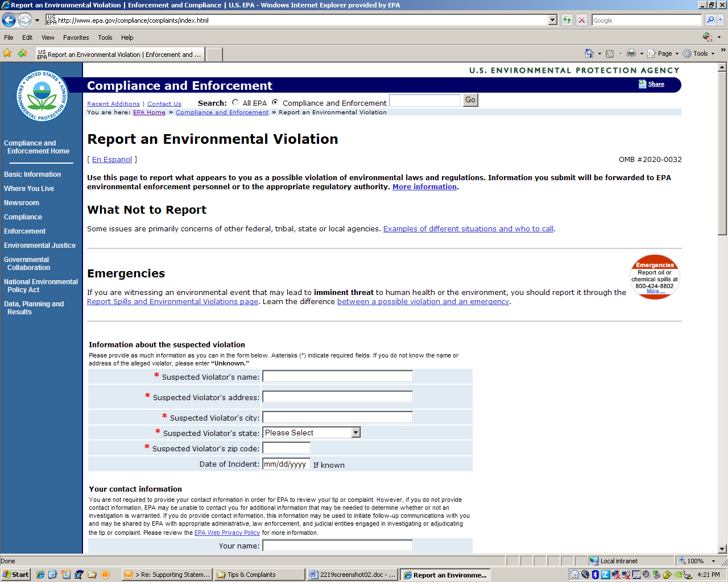Open Examples of different situations link
Image resolution: width=728 pixels, height=582 pixels.
tap(468, 229)
